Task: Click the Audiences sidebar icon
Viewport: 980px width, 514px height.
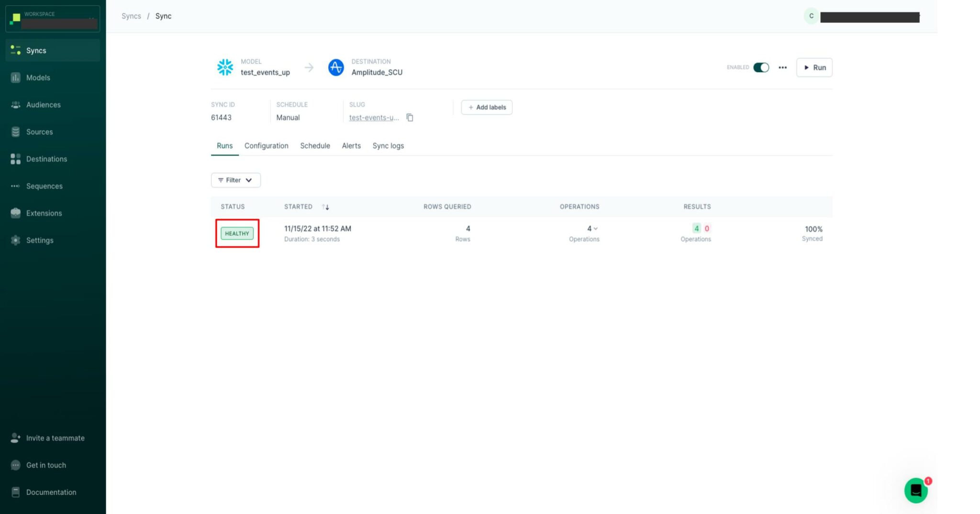Action: [x=16, y=105]
